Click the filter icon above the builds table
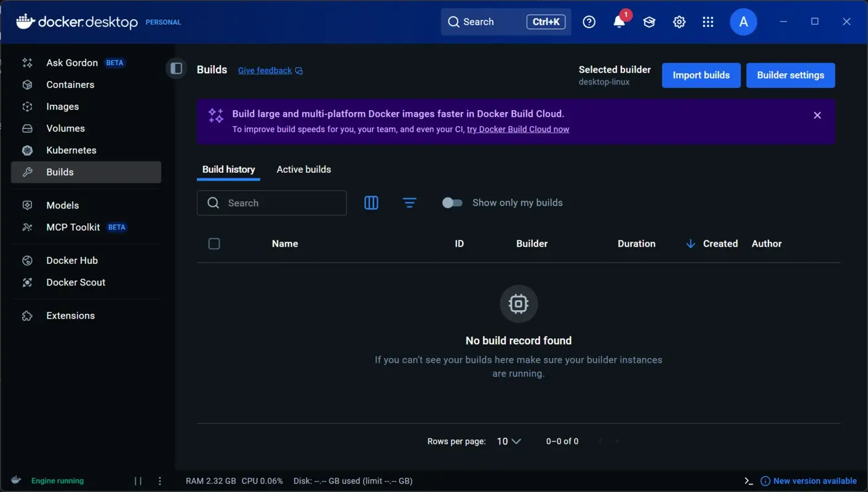Image resolution: width=868 pixels, height=492 pixels. (x=410, y=202)
